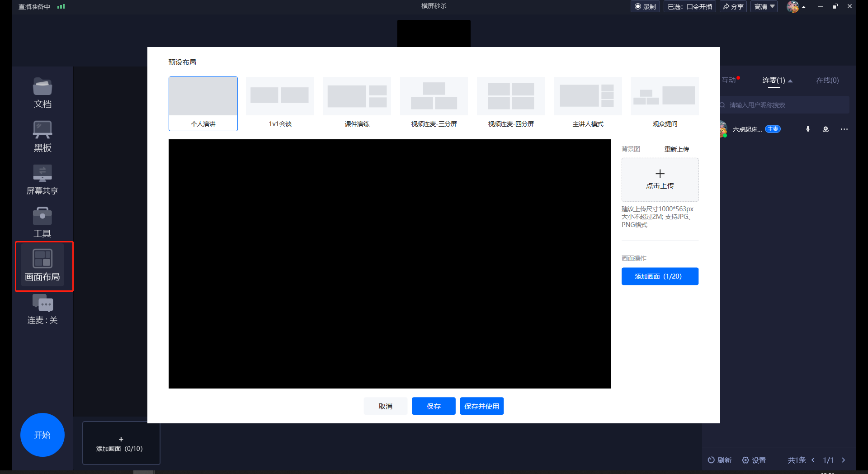Click the 保存 save button
This screenshot has width=868, height=474.
click(434, 406)
